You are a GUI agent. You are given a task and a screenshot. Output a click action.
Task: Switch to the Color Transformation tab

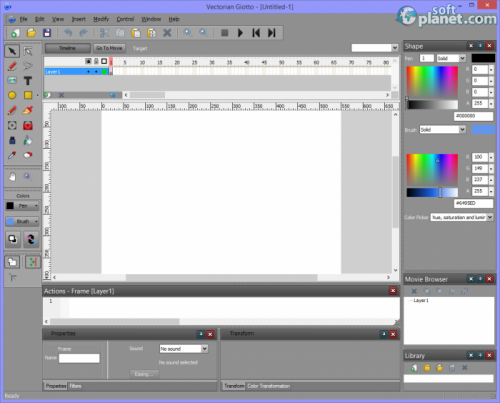pyautogui.click(x=268, y=386)
